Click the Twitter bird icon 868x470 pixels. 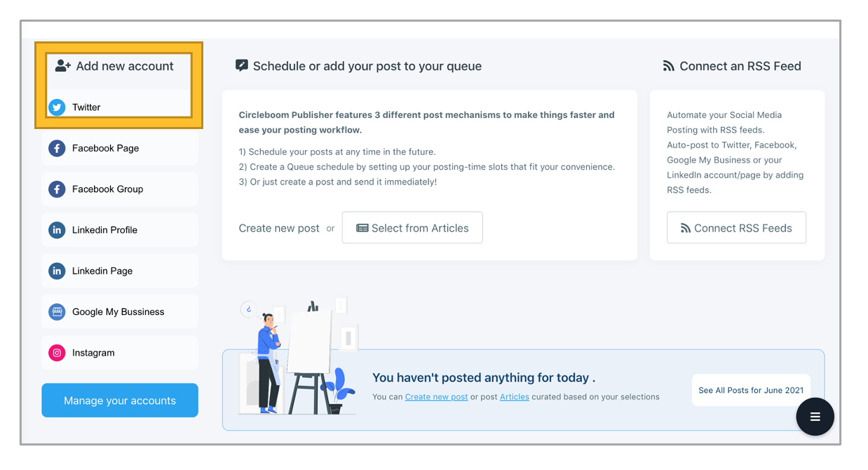57,107
